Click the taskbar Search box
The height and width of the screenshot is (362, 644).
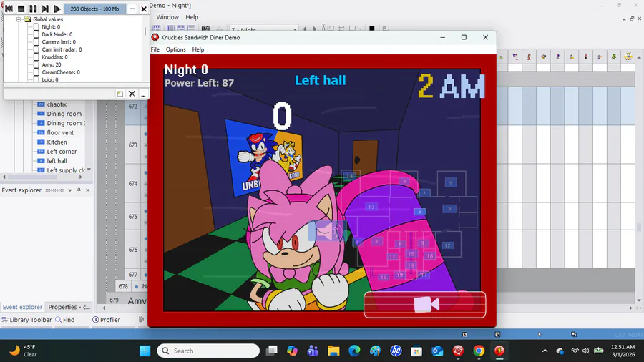209,351
